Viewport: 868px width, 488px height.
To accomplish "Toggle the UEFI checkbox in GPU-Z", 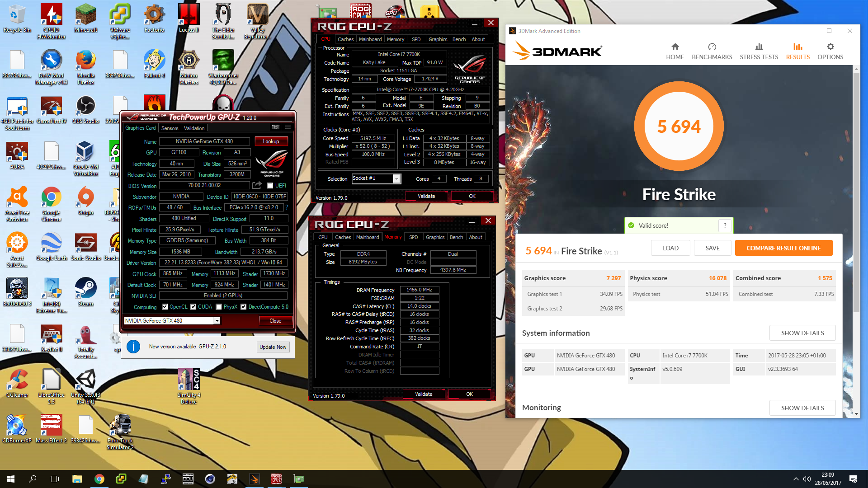I will 270,186.
